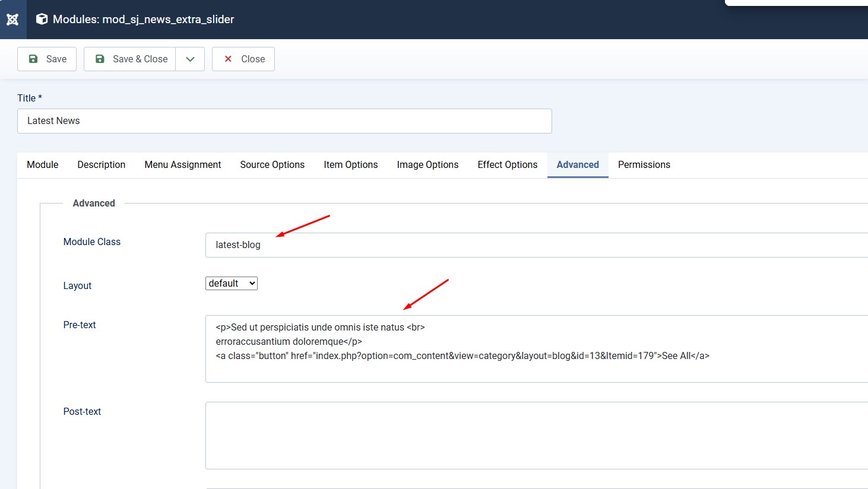Click the module cube icon in header
Viewport: 868px width, 489px height.
[42, 19]
